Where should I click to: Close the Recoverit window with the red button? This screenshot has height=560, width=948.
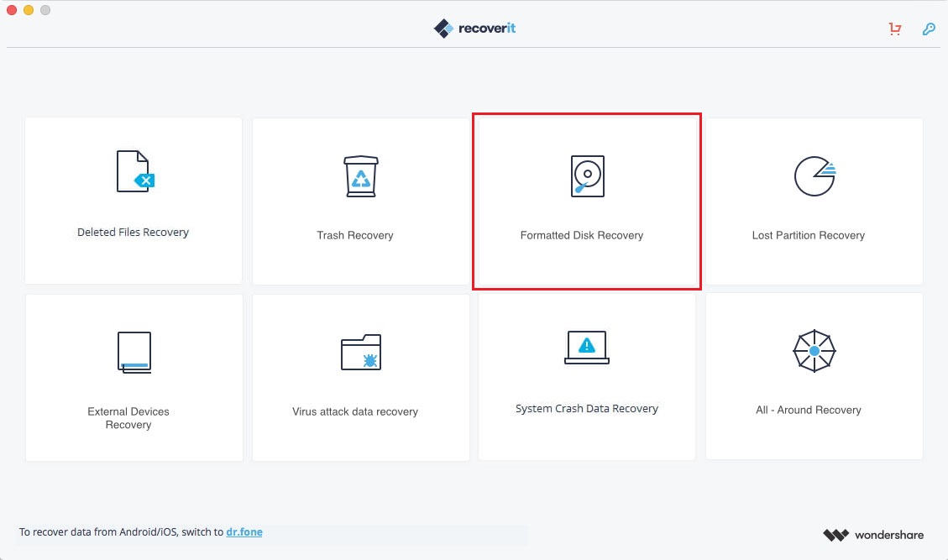click(12, 10)
